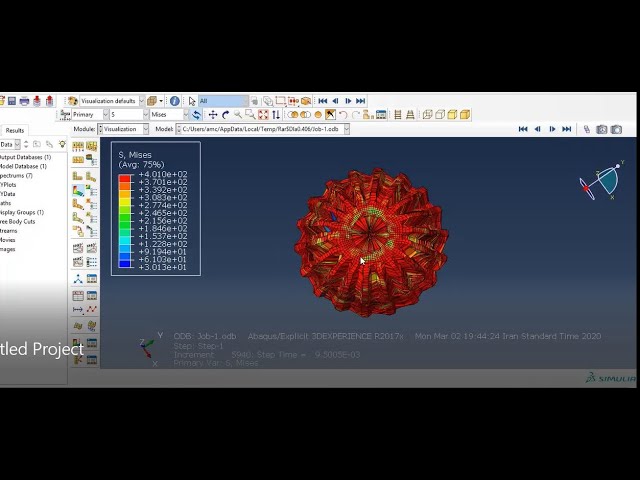This screenshot has width=640, height=480.
Task: Click the lightbulb icon in Results panel
Action: click(x=62, y=144)
